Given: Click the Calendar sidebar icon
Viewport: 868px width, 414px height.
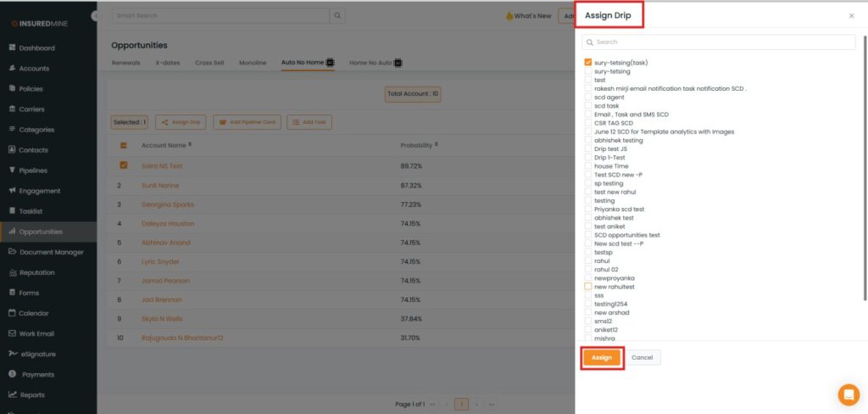Looking at the screenshot, I should [x=12, y=313].
